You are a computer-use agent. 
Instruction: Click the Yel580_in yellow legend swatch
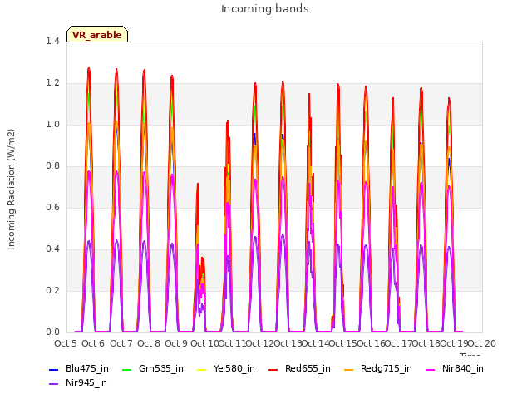201,369
